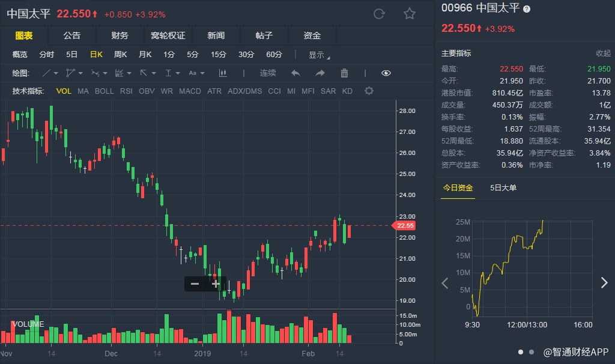Click the 连续 continuous drawing button
This screenshot has height=364, width=615.
point(268,73)
